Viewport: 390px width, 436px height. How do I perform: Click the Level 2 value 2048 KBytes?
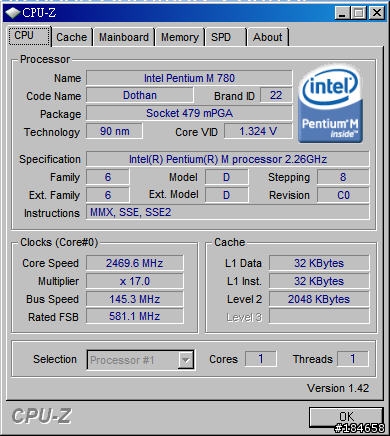click(x=319, y=299)
